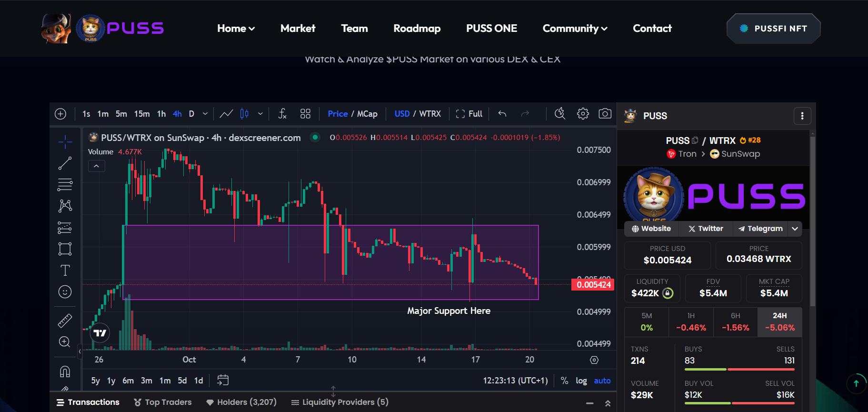Image resolution: width=868 pixels, height=412 pixels.
Task: Select the candlestick chart type icon
Action: [x=244, y=114]
